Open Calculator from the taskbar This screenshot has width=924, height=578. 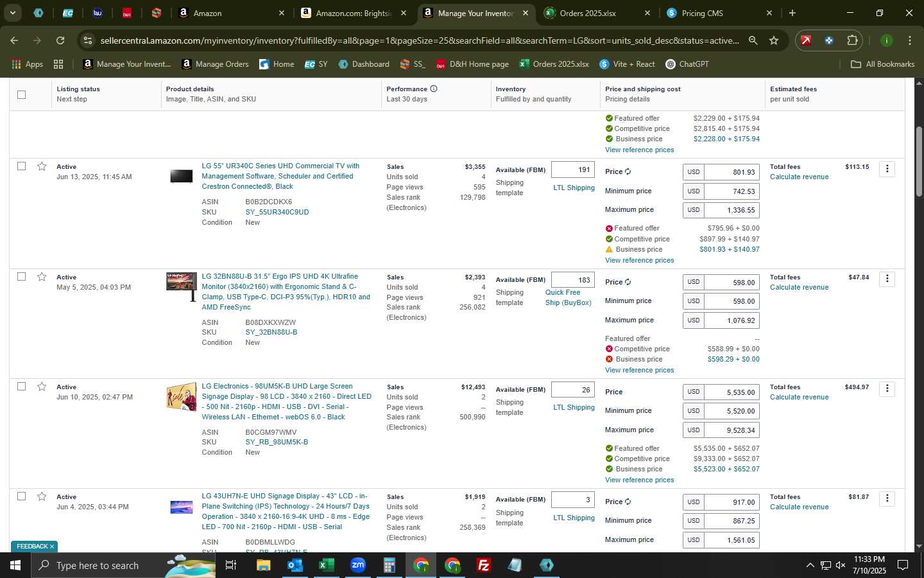coord(389,565)
